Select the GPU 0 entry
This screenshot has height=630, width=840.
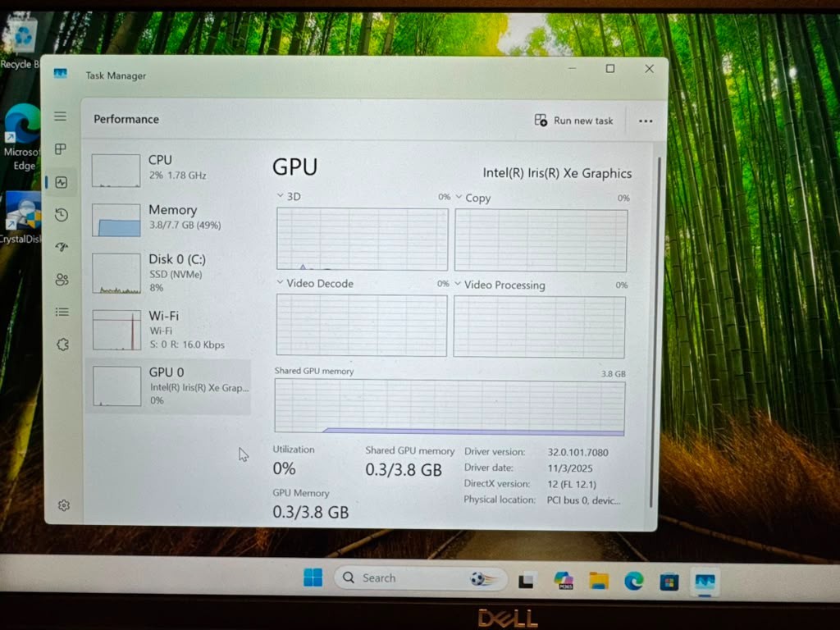[x=168, y=386]
